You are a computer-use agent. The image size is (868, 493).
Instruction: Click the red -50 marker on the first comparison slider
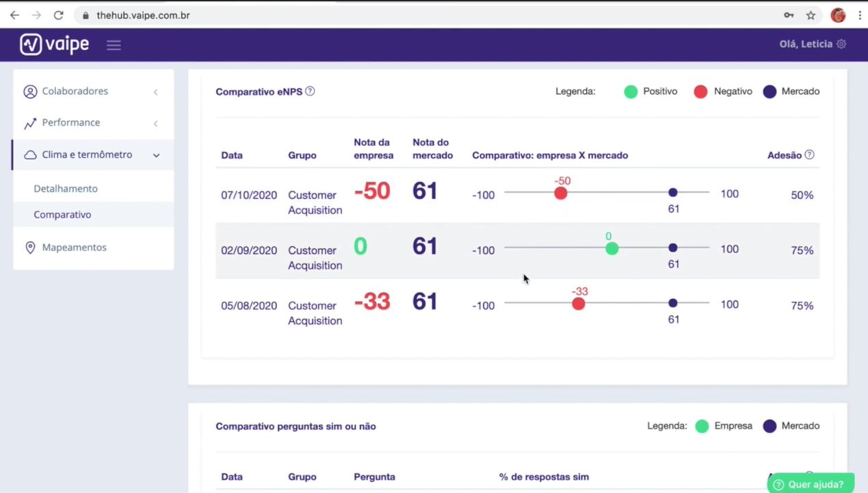click(560, 194)
